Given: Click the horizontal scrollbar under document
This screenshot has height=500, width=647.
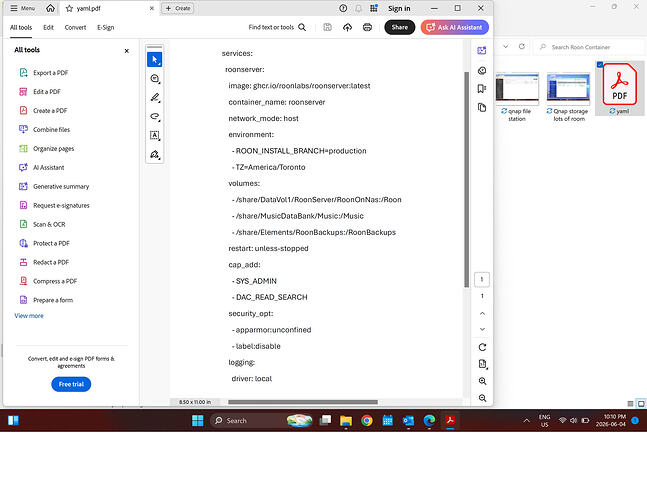Looking at the screenshot, I should (303, 402).
